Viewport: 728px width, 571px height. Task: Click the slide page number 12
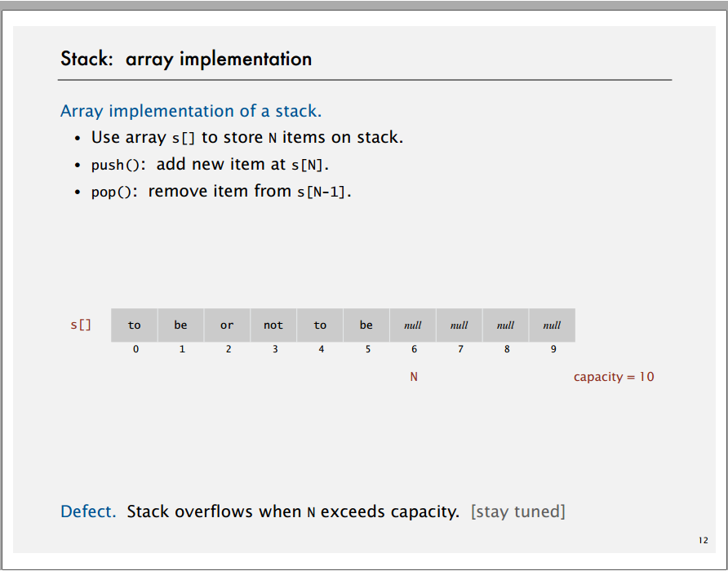click(704, 540)
